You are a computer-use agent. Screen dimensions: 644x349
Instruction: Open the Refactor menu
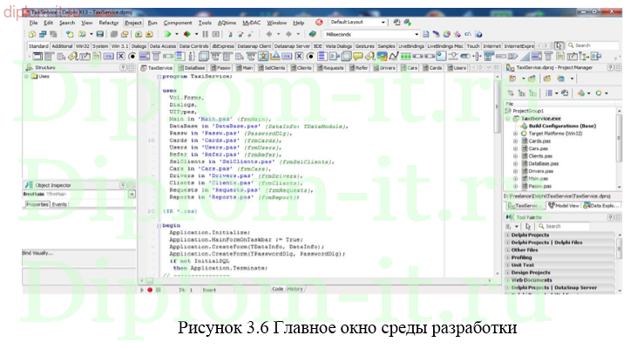click(108, 23)
